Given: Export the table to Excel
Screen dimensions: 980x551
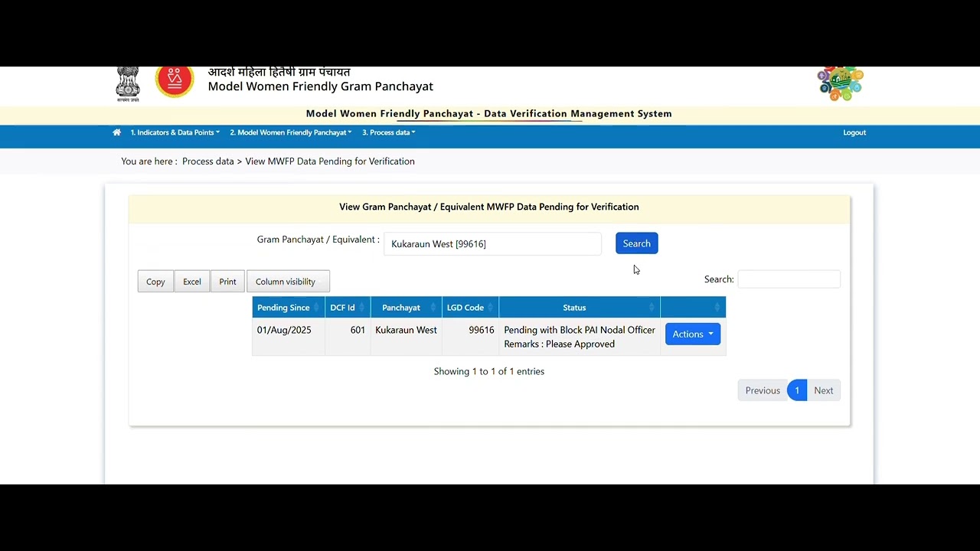Looking at the screenshot, I should [x=192, y=282].
